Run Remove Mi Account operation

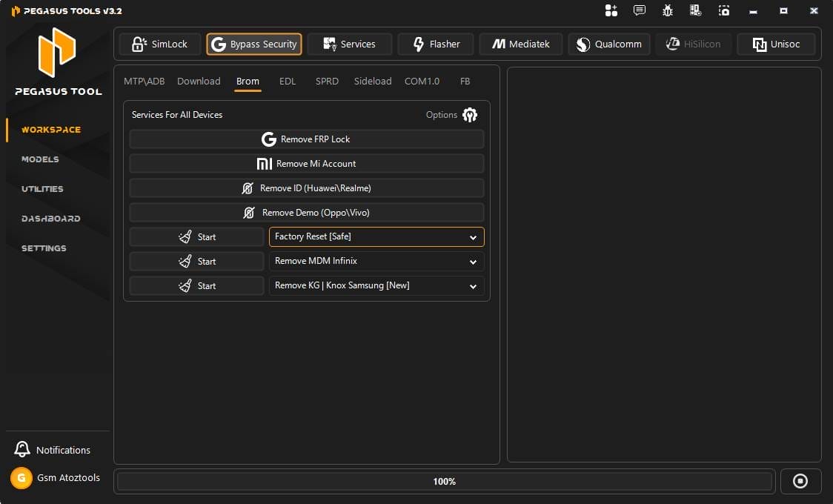(x=306, y=163)
